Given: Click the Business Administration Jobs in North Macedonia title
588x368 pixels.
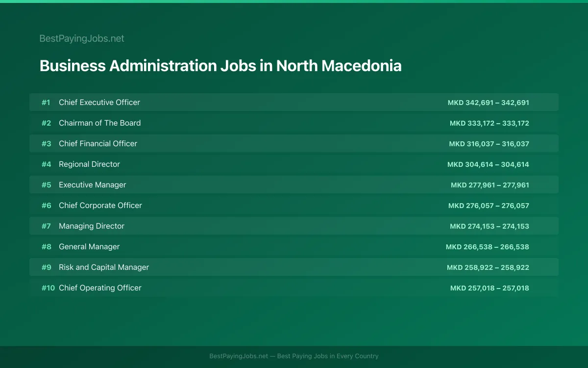Looking at the screenshot, I should coord(220,66).
